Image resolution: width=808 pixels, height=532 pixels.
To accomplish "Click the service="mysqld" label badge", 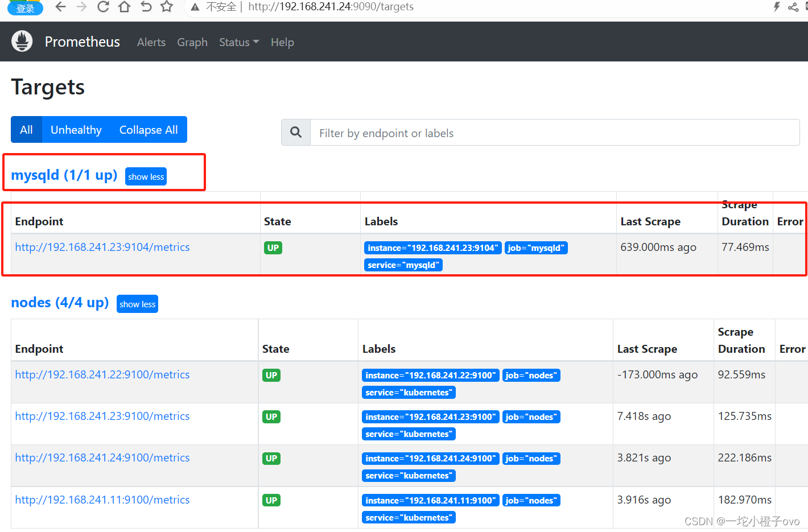I will (403, 265).
